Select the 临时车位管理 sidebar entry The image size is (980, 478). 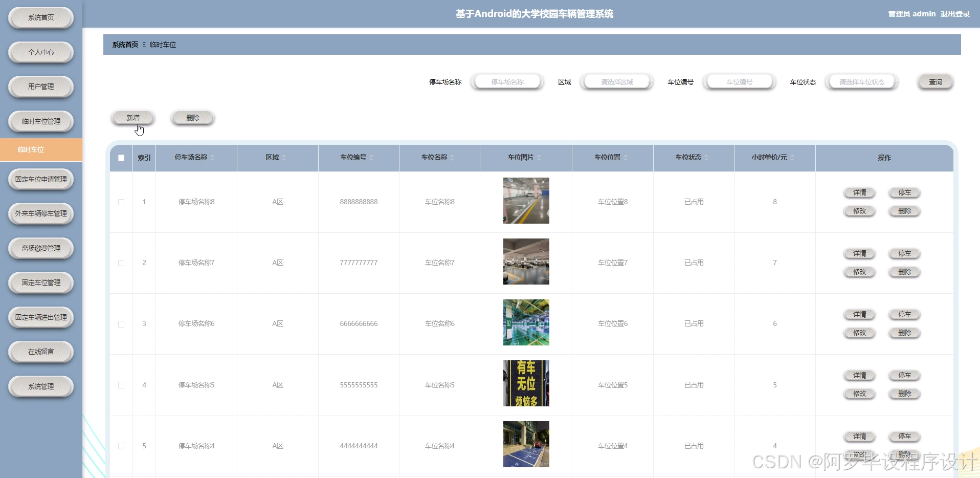[40, 121]
